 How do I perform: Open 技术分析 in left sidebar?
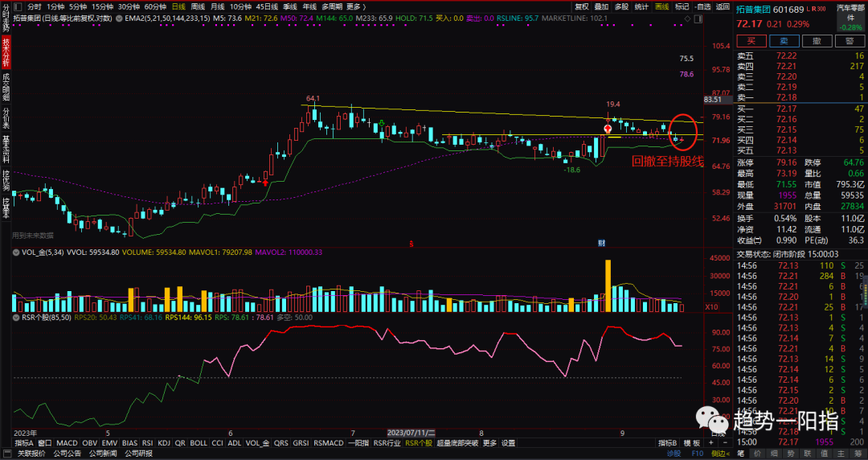click(6, 53)
